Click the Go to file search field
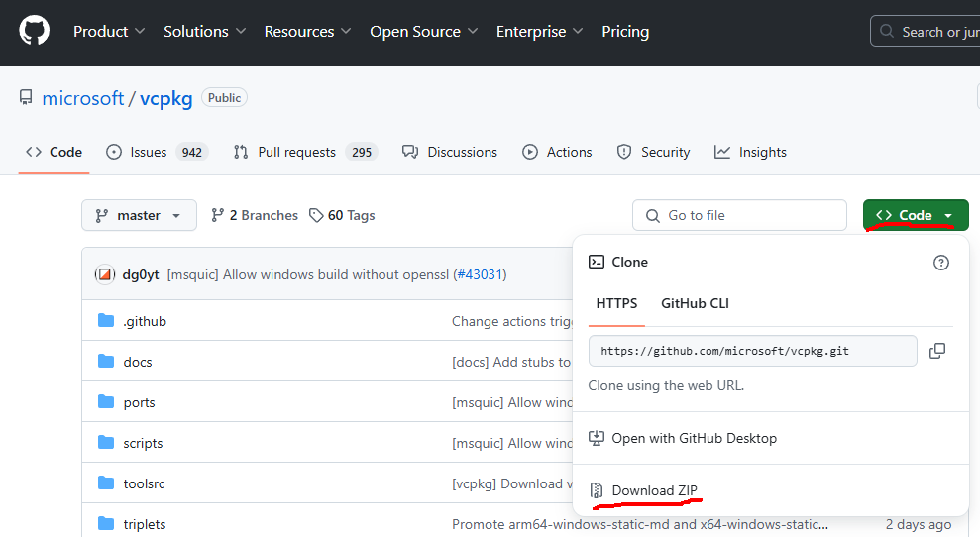The width and height of the screenshot is (980, 537). [x=739, y=215]
